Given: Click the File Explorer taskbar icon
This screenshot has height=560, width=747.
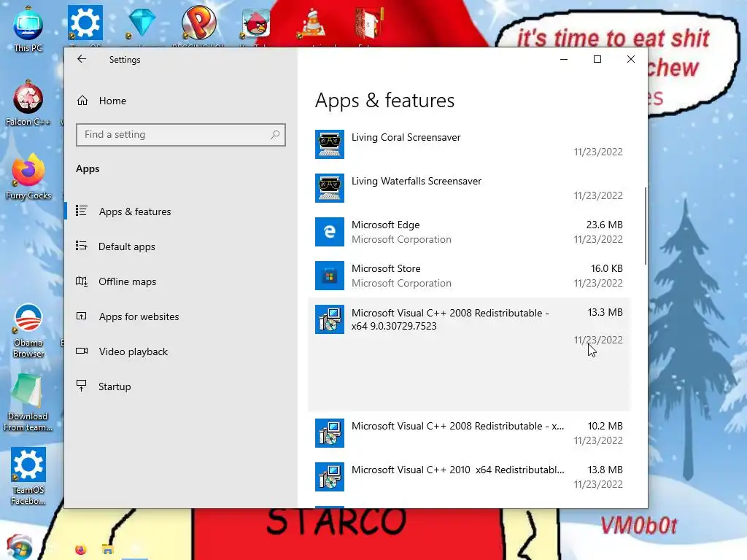Looking at the screenshot, I should [108, 550].
